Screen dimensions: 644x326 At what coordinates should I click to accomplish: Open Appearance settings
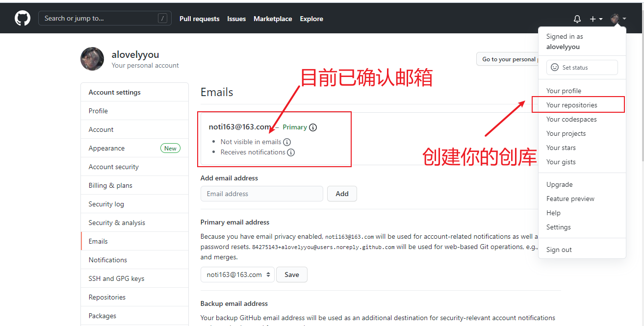[x=134, y=148]
